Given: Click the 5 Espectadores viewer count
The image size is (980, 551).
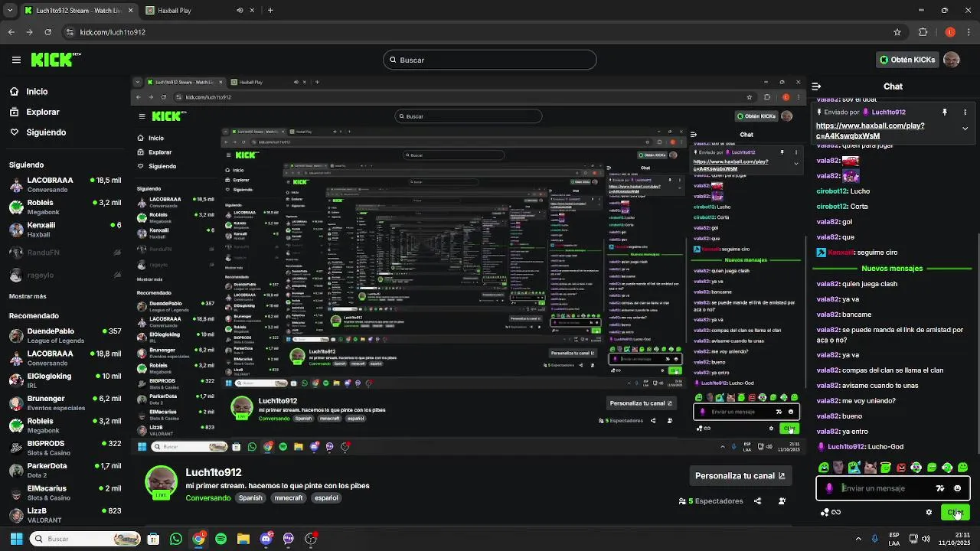Looking at the screenshot, I should tap(711, 501).
